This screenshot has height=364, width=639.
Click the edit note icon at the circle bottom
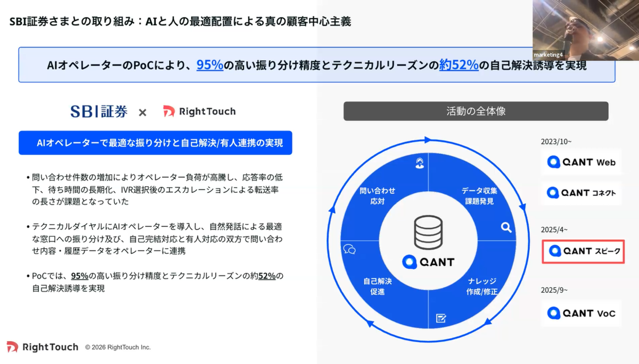pyautogui.click(x=440, y=318)
